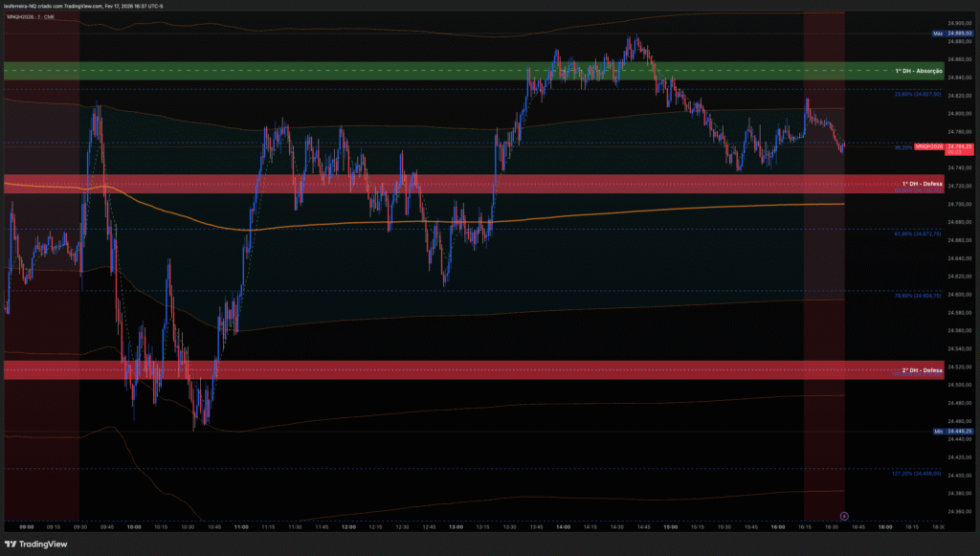This screenshot has height=556, width=980.
Task: Click the 10:45 time axis label
Action: (214, 527)
